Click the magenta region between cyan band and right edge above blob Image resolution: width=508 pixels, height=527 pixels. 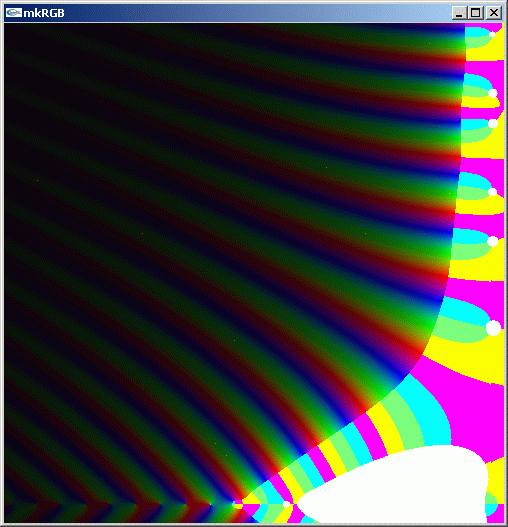[x=477, y=420]
